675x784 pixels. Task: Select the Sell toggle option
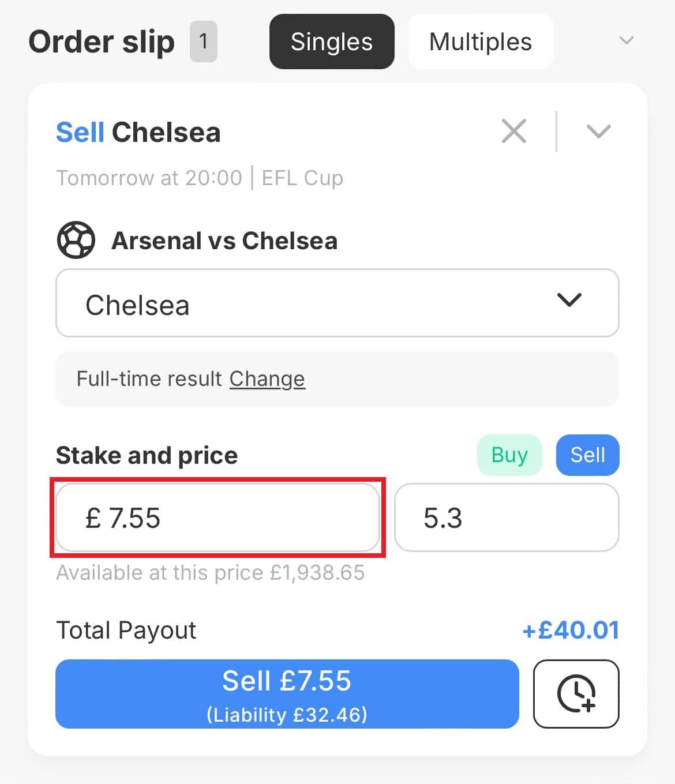coord(587,455)
